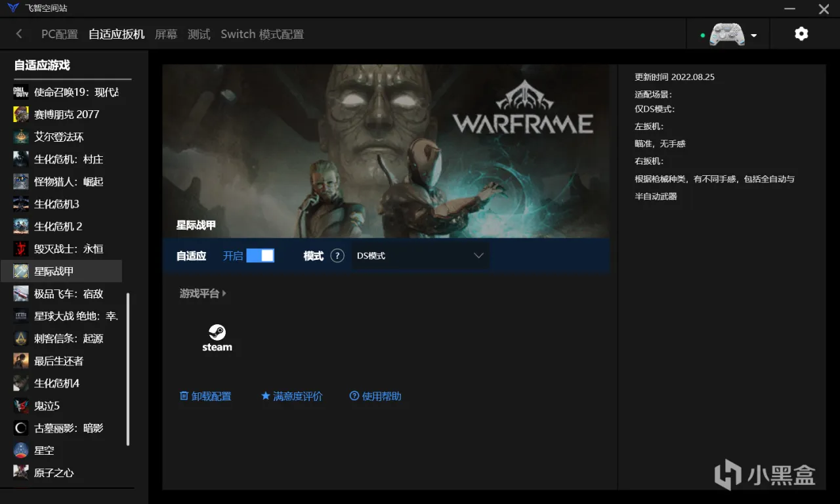Select 星际战甲 in the game list
Viewport: 840px width, 504px height.
point(62,271)
